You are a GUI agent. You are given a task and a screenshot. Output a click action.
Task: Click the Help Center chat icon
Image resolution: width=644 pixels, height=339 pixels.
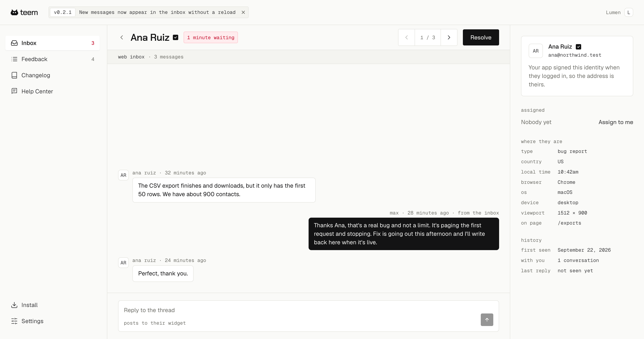pos(14,91)
